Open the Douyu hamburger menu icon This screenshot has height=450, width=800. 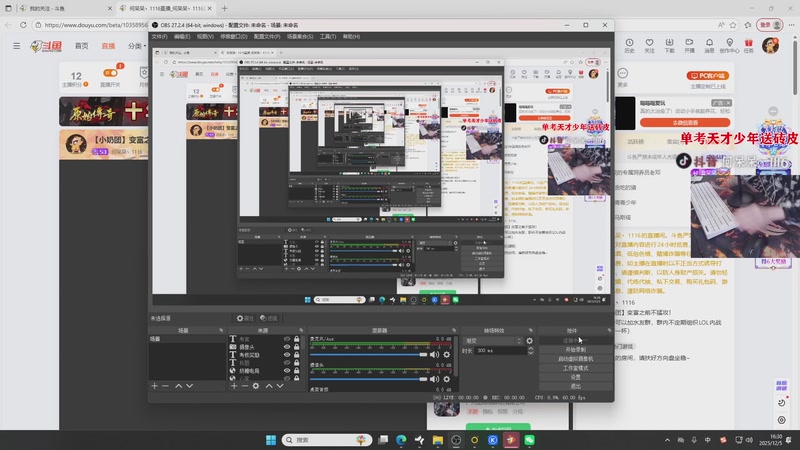17,46
